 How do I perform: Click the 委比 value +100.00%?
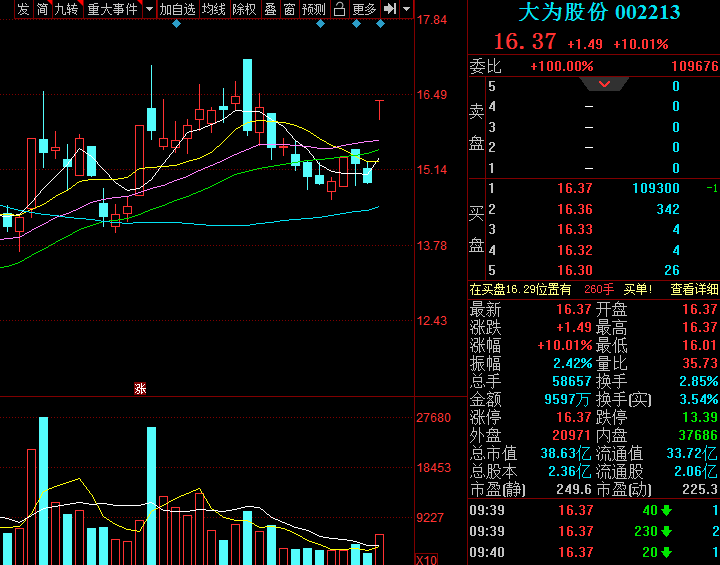click(562, 67)
